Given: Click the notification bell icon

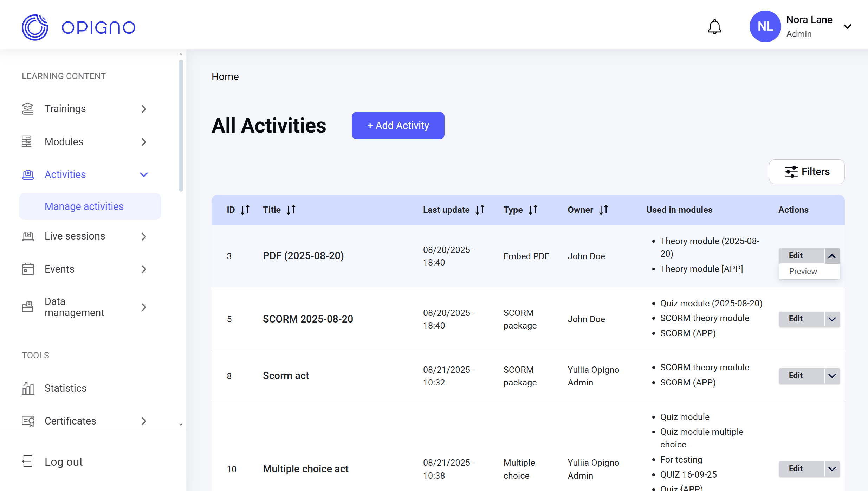Looking at the screenshot, I should pyautogui.click(x=714, y=27).
